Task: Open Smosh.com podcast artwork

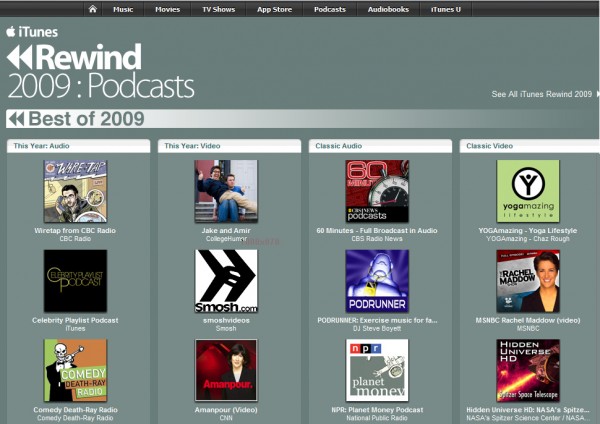Action: 226,281
